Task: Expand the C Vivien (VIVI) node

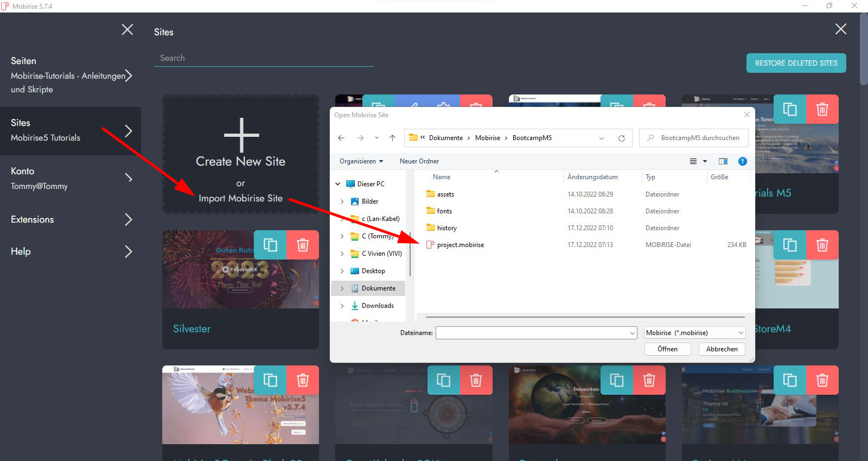Action: coord(342,254)
